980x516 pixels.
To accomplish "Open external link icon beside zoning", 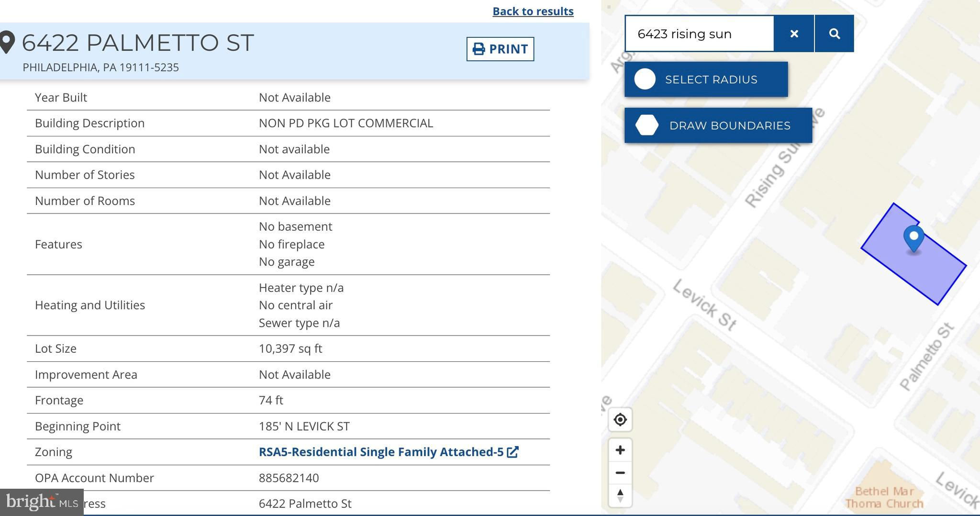I will (512, 452).
